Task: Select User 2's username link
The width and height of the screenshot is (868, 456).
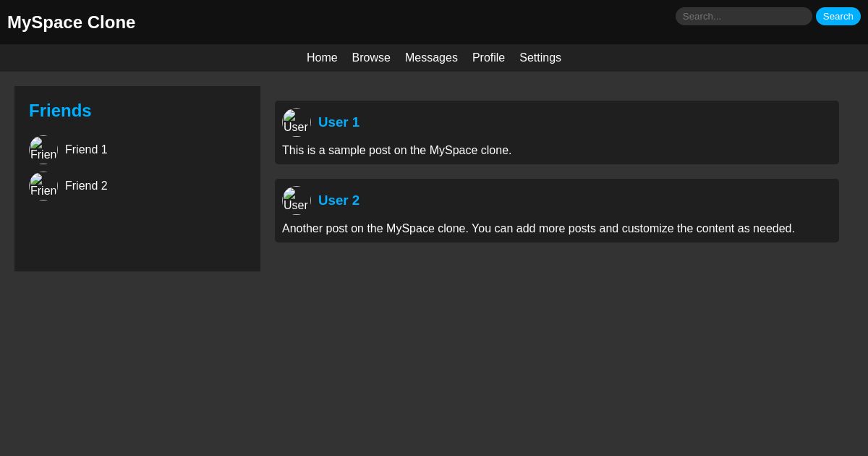Action: point(339,200)
